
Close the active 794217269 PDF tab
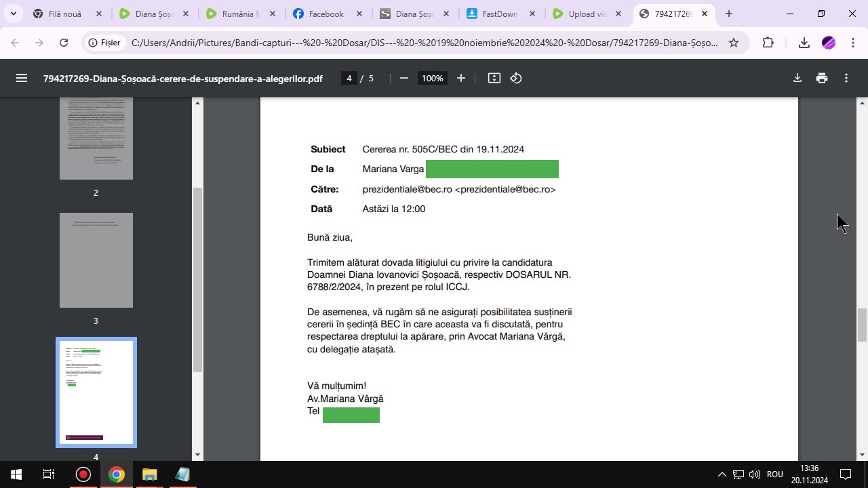point(705,14)
